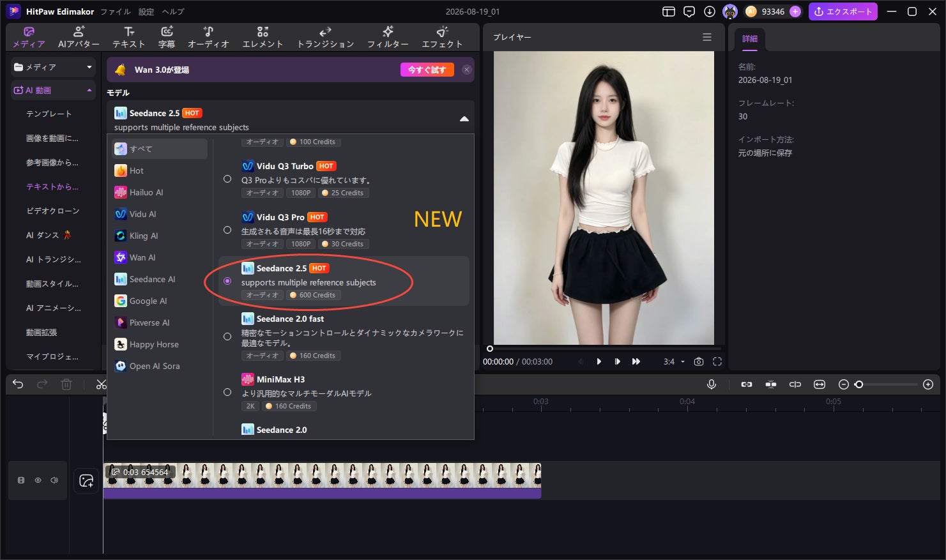The width and height of the screenshot is (946, 560).
Task: Filter models by Kling AI category
Action: tap(160, 236)
